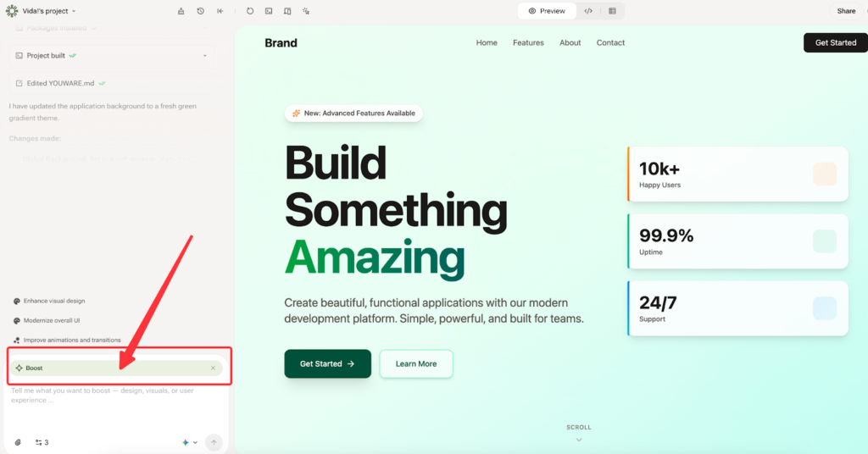Open the version history clock icon
Viewport: 868px width, 454px height.
[201, 11]
